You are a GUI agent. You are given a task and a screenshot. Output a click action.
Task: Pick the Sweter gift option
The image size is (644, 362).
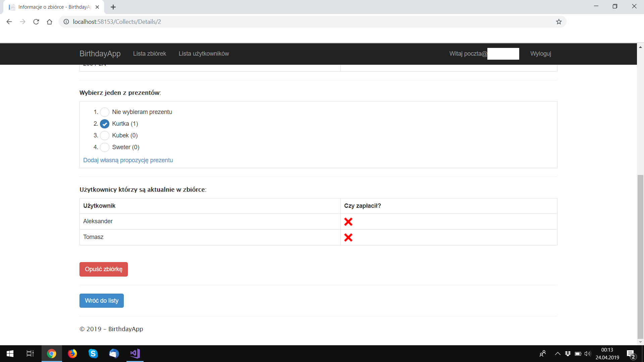(105, 147)
